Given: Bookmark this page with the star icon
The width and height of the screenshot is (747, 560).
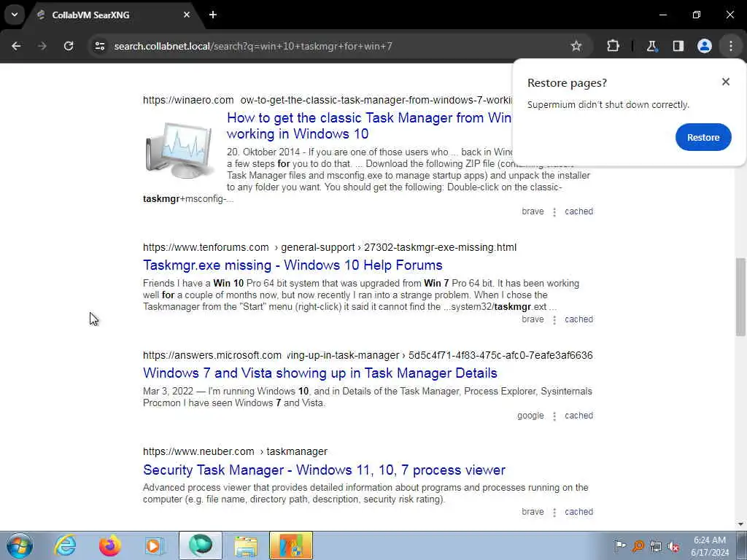Looking at the screenshot, I should [x=576, y=46].
